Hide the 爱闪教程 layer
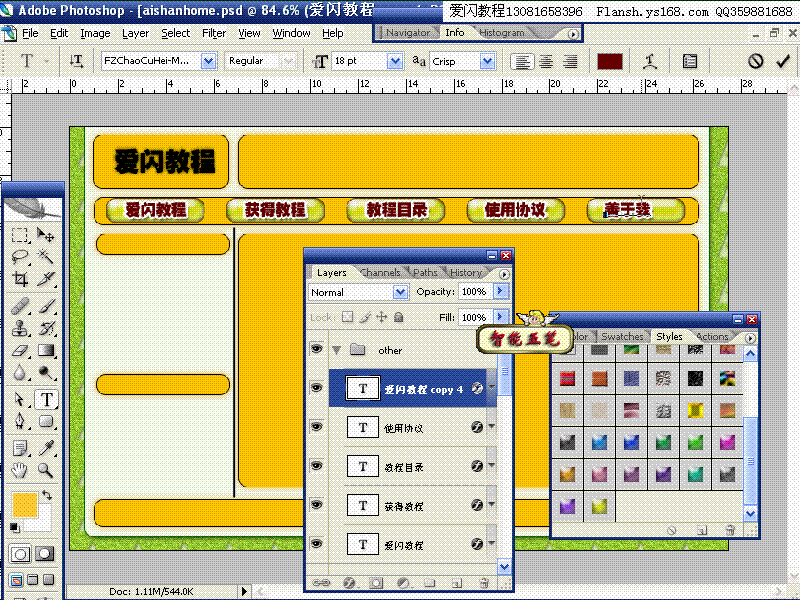 pyautogui.click(x=317, y=544)
